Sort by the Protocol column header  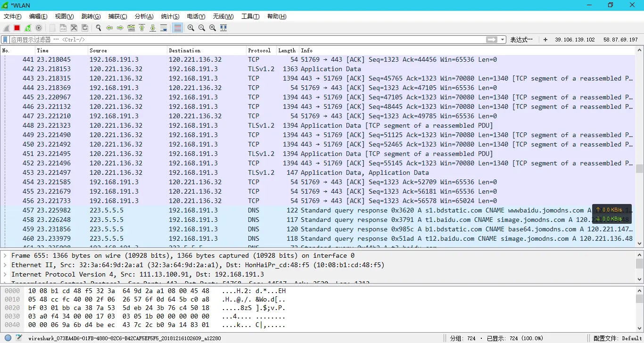click(x=261, y=50)
